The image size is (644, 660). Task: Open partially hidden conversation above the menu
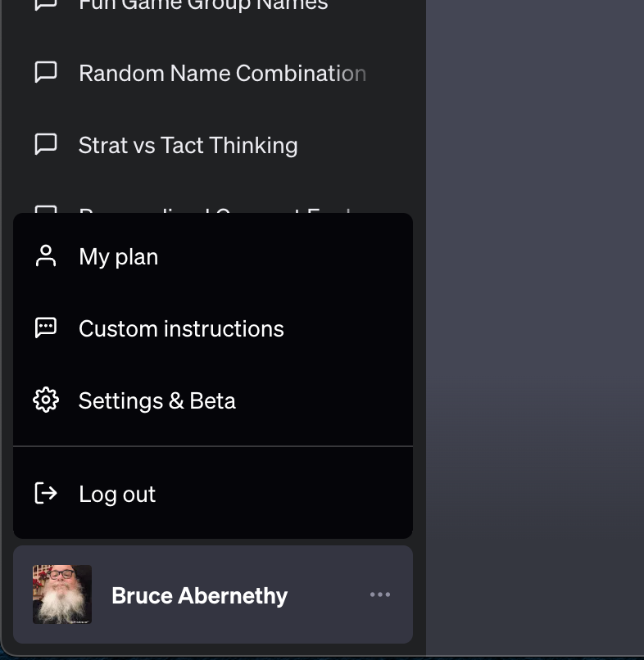coord(213,210)
